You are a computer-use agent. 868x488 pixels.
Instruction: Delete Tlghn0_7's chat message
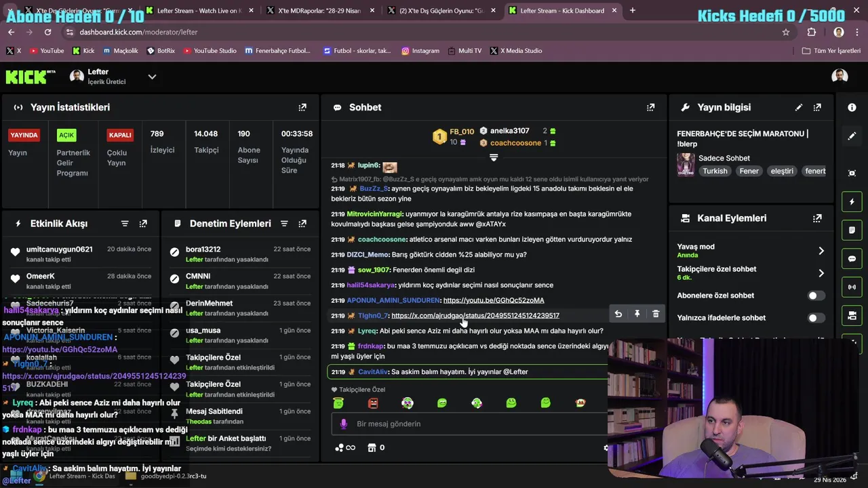click(x=656, y=314)
